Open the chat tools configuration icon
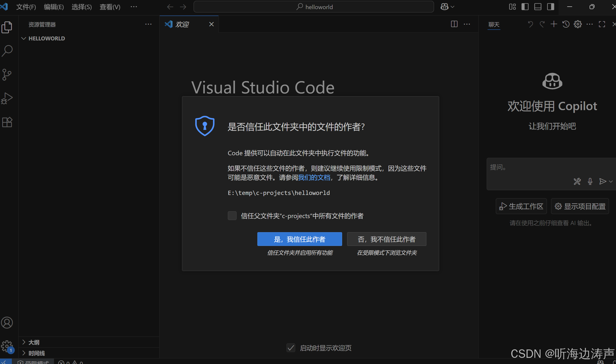 pos(577,181)
